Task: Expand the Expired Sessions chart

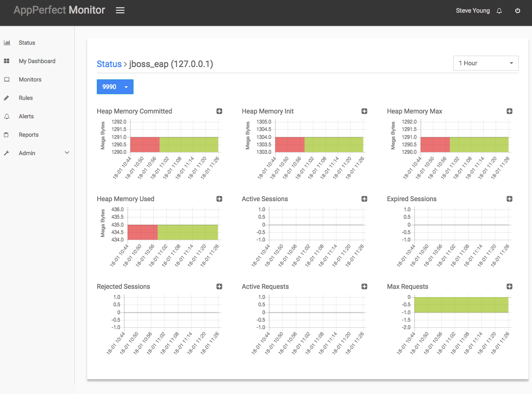Action: (x=509, y=199)
